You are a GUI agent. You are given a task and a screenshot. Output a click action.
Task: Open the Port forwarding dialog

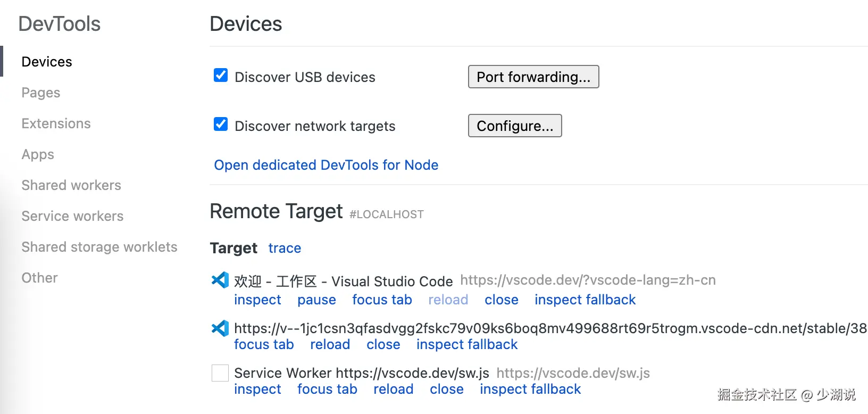(x=533, y=77)
